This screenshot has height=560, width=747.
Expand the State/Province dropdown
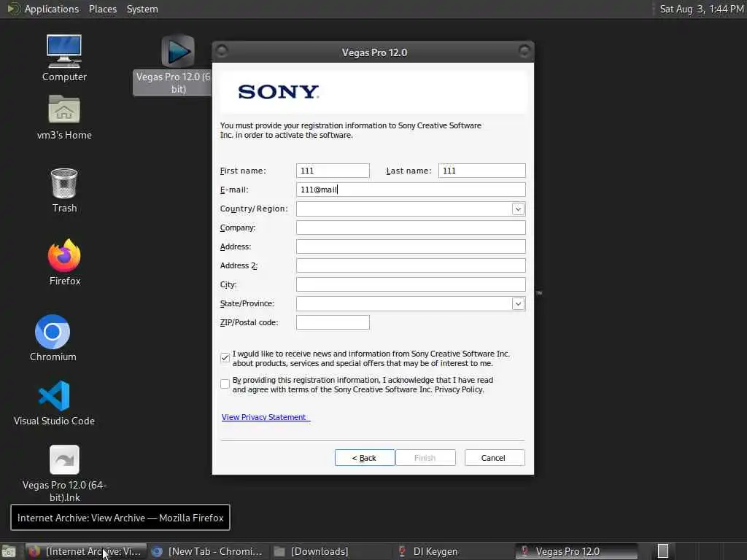point(518,304)
